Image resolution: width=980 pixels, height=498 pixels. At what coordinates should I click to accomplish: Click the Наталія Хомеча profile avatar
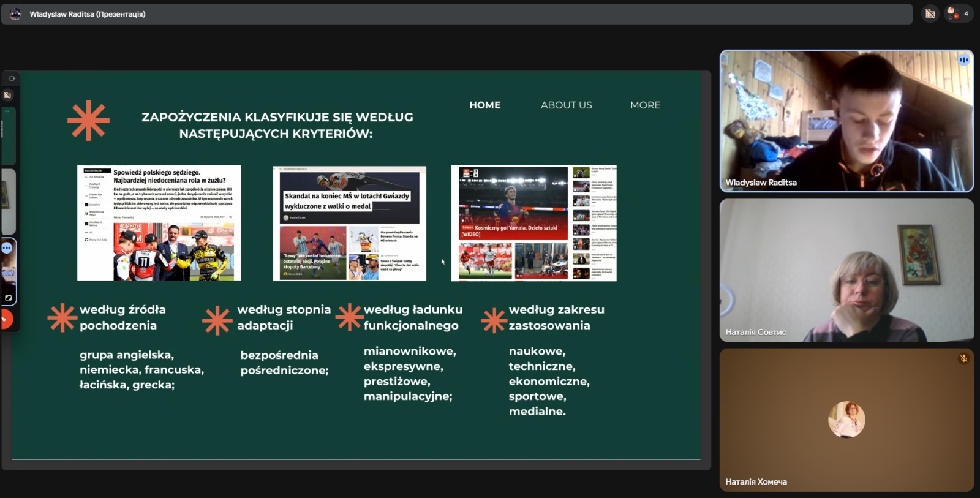pyautogui.click(x=846, y=420)
